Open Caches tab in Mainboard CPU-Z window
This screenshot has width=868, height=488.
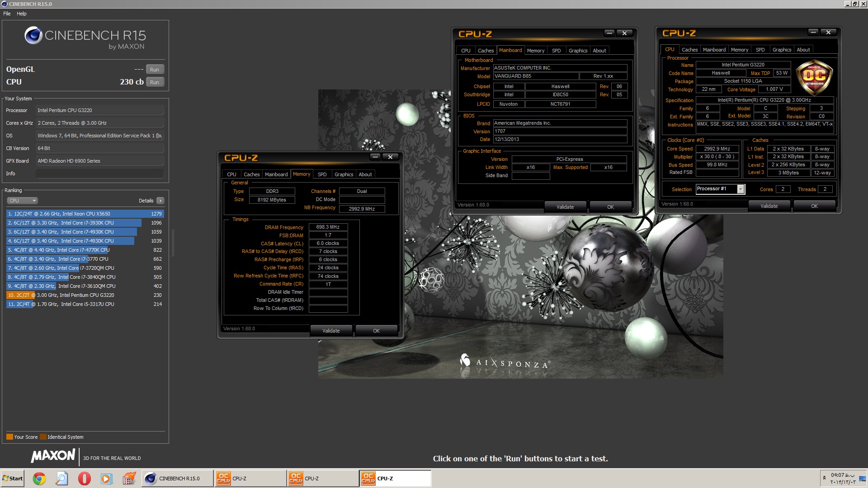pyautogui.click(x=486, y=51)
